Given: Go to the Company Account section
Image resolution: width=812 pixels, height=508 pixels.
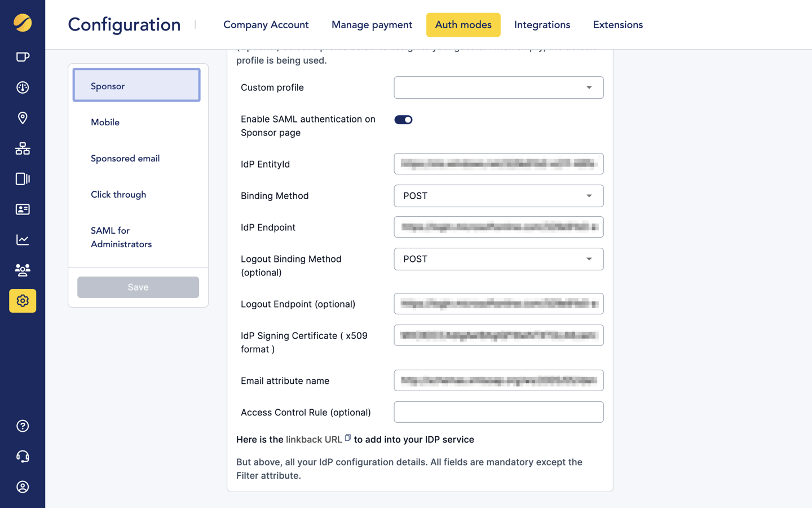Looking at the screenshot, I should click(266, 25).
